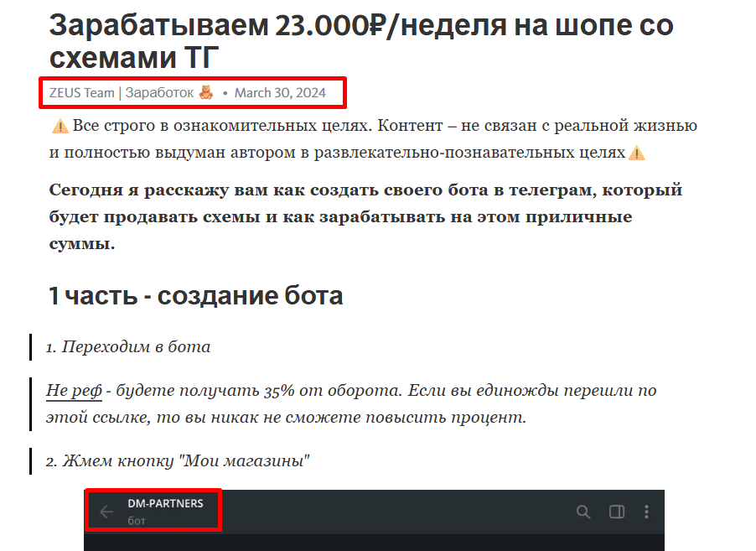
Task: Click the "бот" status under DM-PARTNERS
Action: tap(137, 521)
